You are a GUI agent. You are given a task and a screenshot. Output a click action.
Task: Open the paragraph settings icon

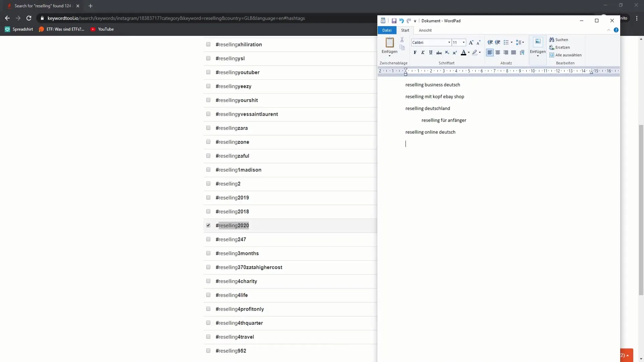[x=522, y=52]
